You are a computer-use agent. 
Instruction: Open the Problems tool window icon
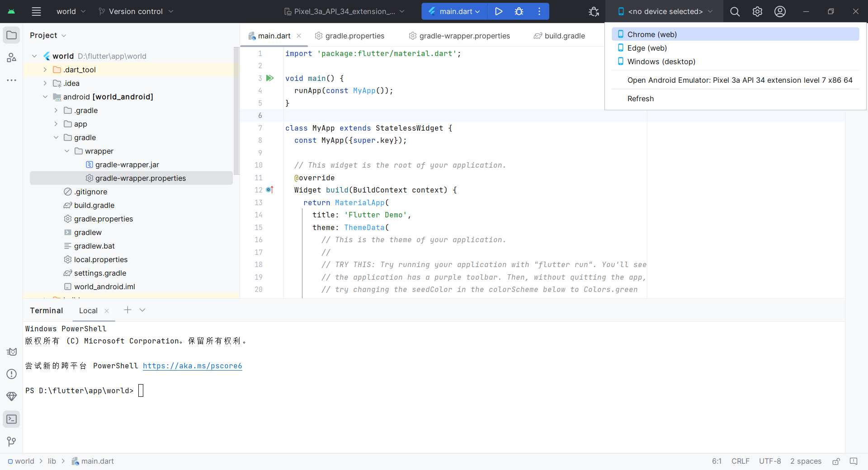click(x=11, y=374)
